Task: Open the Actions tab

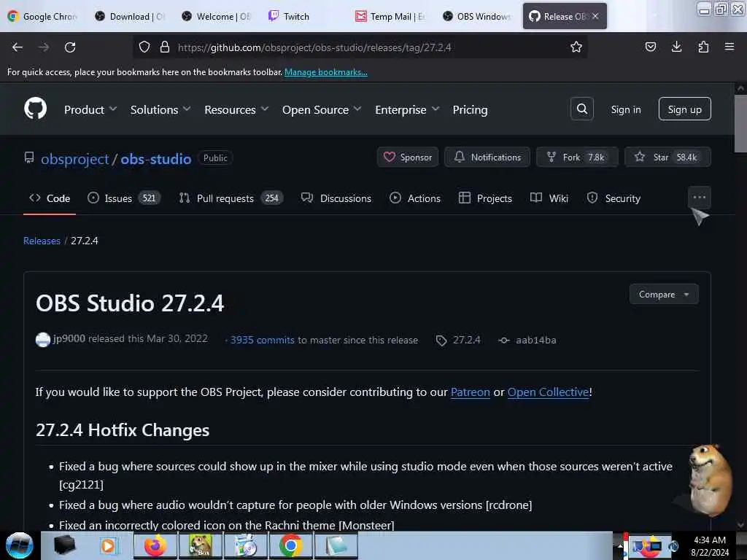Action: (415, 198)
